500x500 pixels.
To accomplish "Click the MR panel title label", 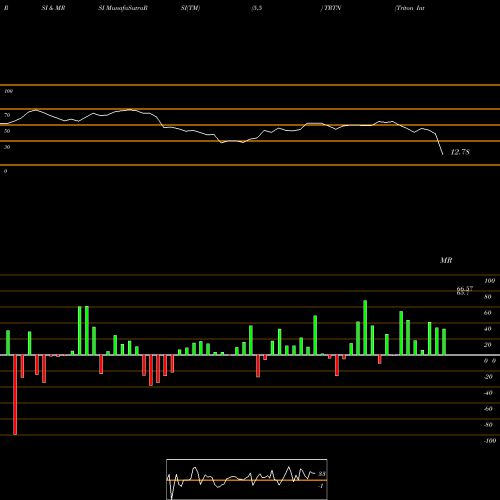I will click(x=446, y=260).
